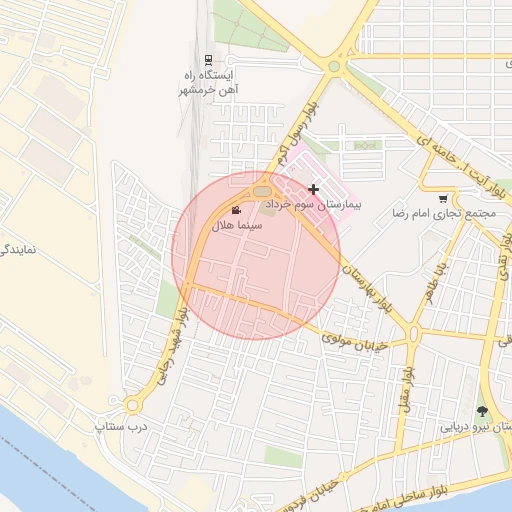Screen dimensions: 512x512
Task: Click the خیابان مولوی street label
Action: [355, 342]
